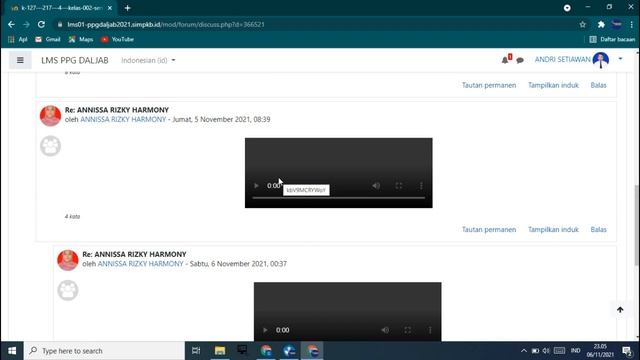Click author avatar of 00:37 post
640x360 pixels.
pyautogui.click(x=68, y=260)
